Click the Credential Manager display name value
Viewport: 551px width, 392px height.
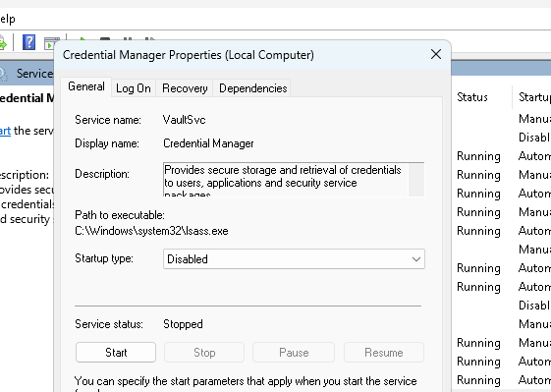[x=208, y=143]
